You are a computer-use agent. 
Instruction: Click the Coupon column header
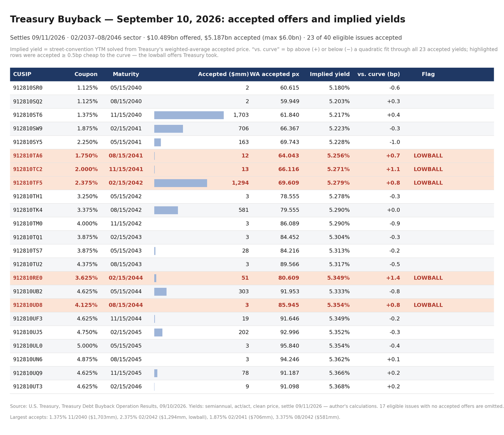86,74
